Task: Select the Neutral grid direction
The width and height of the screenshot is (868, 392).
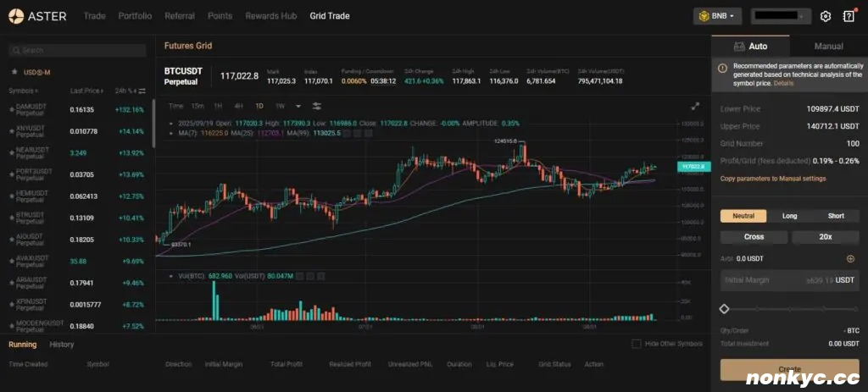Action: tap(743, 216)
